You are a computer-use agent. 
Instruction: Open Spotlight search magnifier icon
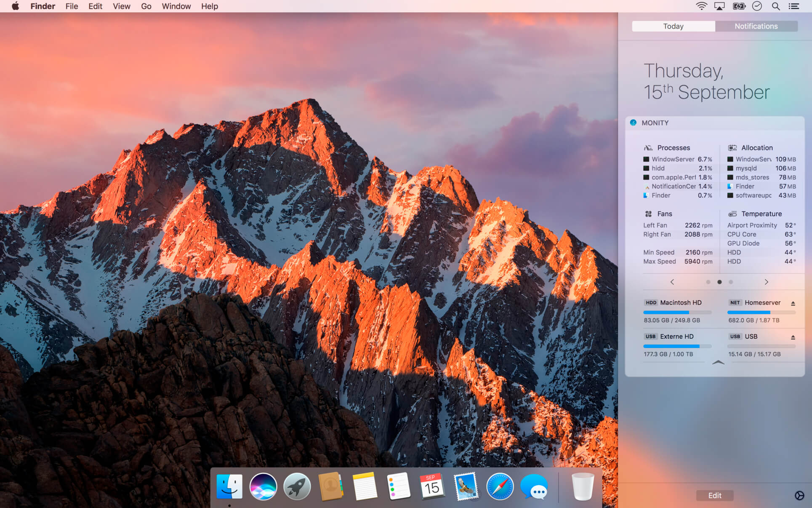(775, 6)
